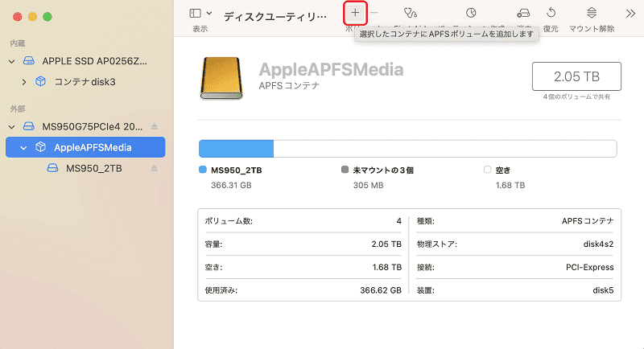The height and width of the screenshot is (349, 644).
Task: Click the 2.05 TB capacity box
Action: [x=576, y=76]
